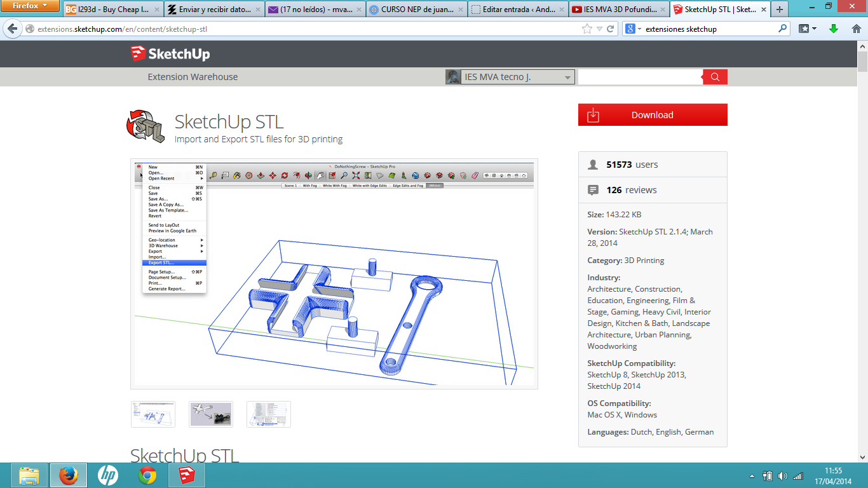The image size is (868, 488).
Task: Switch to IES MVA 3D YouTube tab
Action: (x=618, y=10)
